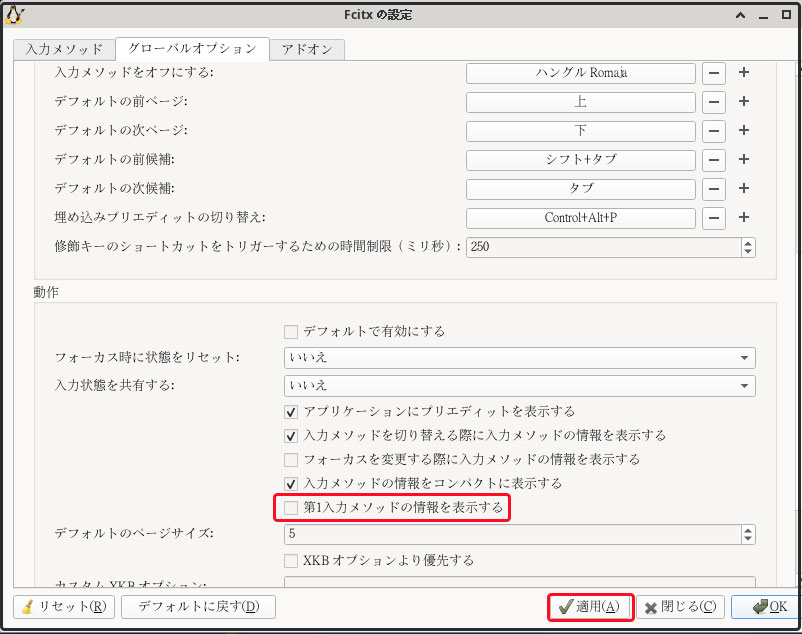Click the デフォルトのページサイズ label
The height and width of the screenshot is (634, 802).
(134, 534)
